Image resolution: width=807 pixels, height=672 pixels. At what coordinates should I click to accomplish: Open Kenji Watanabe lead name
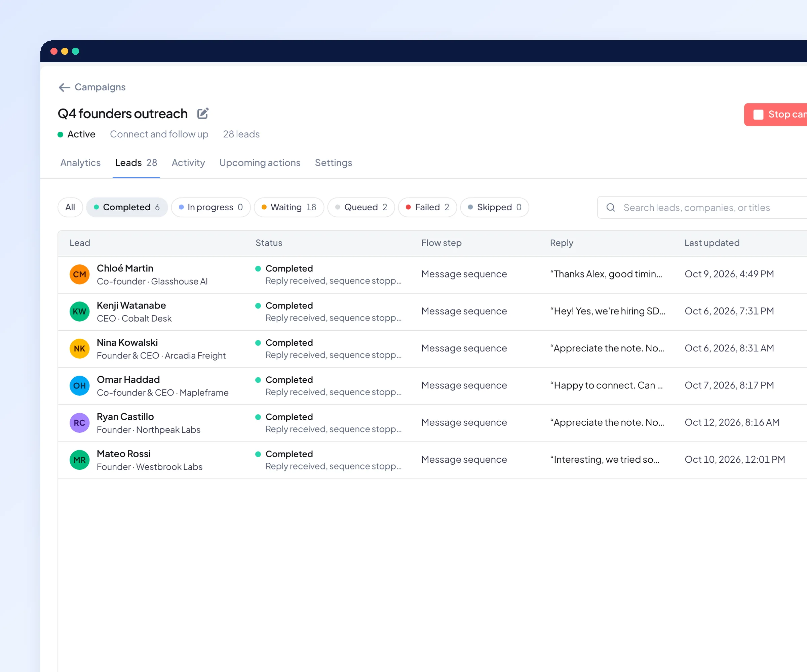131,306
